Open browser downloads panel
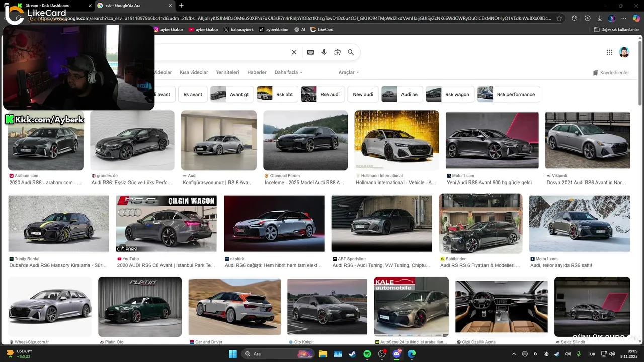The image size is (644, 362). pyautogui.click(x=600, y=18)
